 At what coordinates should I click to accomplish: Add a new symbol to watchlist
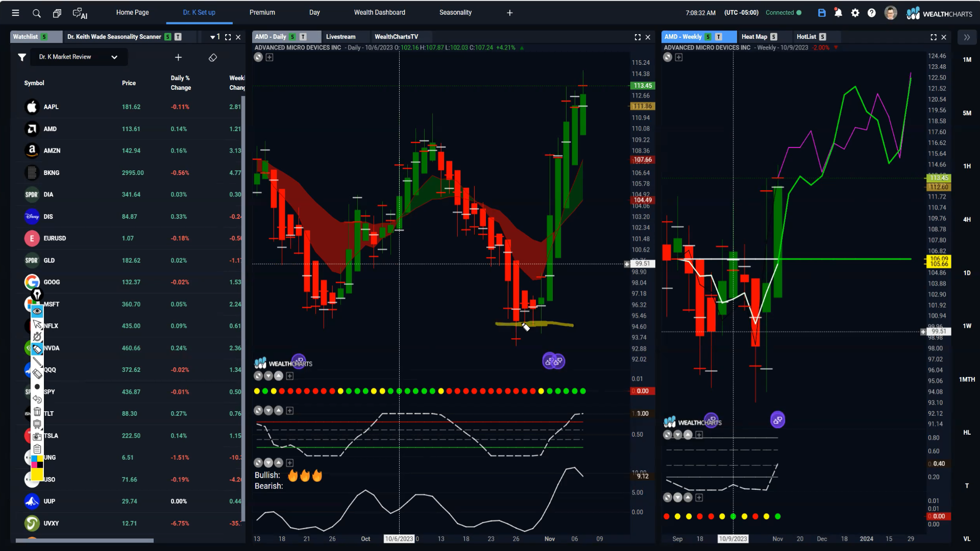tap(178, 57)
